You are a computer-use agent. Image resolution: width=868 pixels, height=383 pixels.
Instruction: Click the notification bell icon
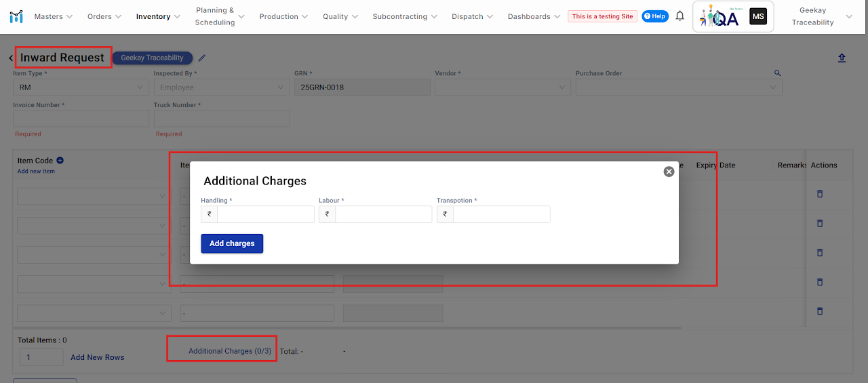click(x=679, y=16)
